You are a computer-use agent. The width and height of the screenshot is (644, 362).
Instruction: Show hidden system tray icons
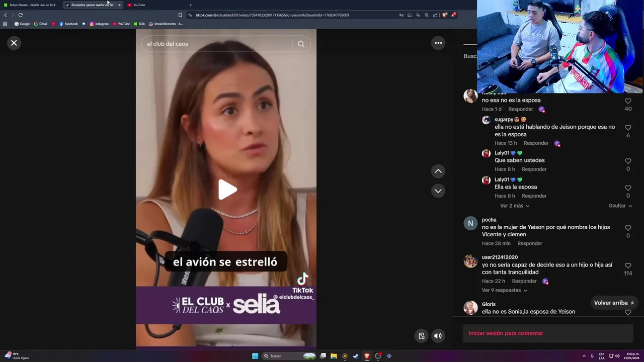pyautogui.click(x=584, y=356)
